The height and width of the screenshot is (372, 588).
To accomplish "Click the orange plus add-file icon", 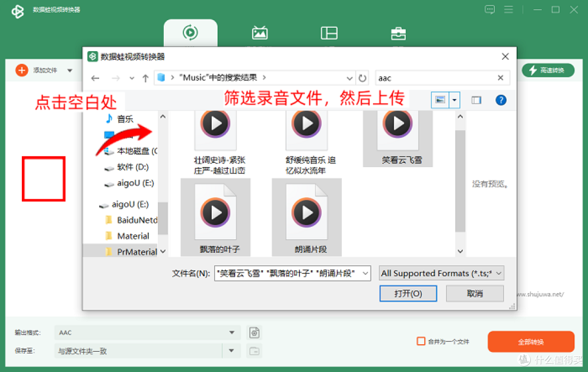I will [22, 70].
